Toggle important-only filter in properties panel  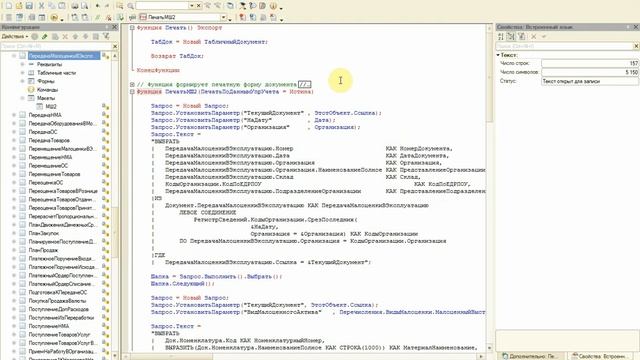click(x=521, y=36)
